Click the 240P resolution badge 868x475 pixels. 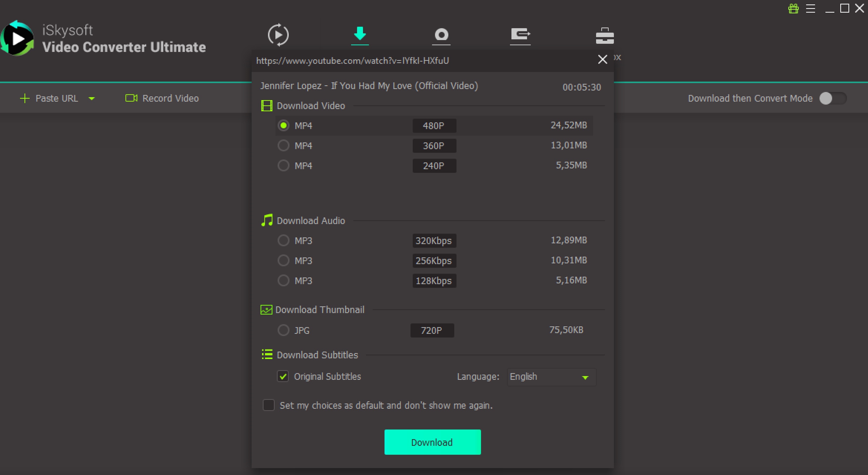(434, 166)
